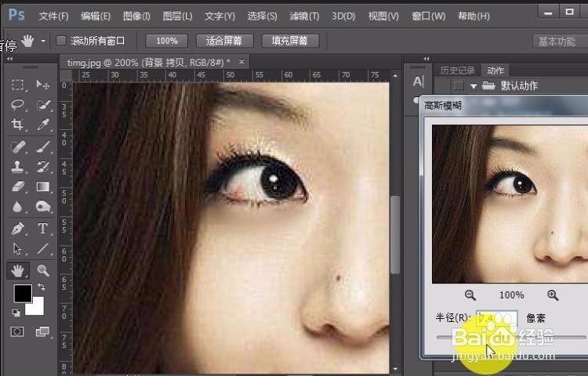Viewport: 588px width, 376px height.
Task: Select the Lasso tool
Action: tap(17, 104)
